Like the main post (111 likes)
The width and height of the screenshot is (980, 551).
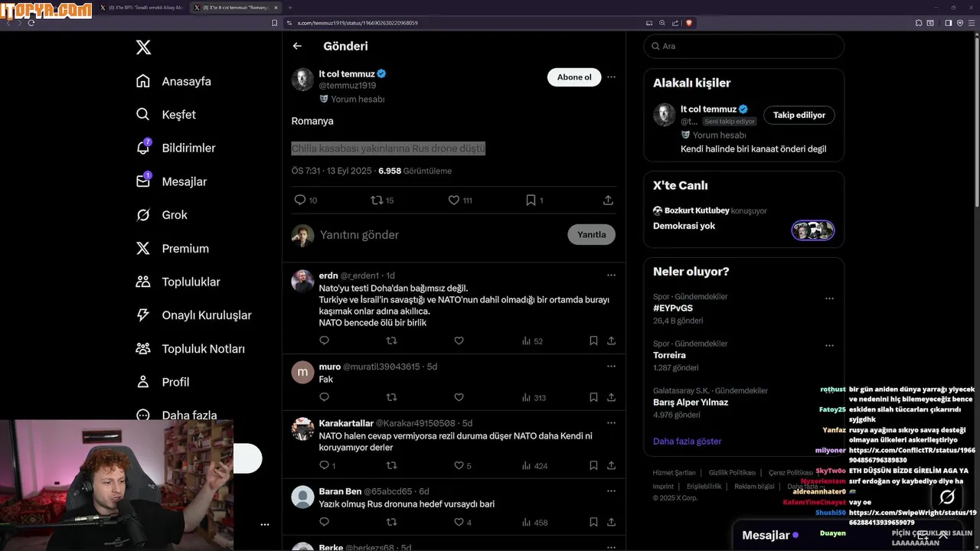460,200
